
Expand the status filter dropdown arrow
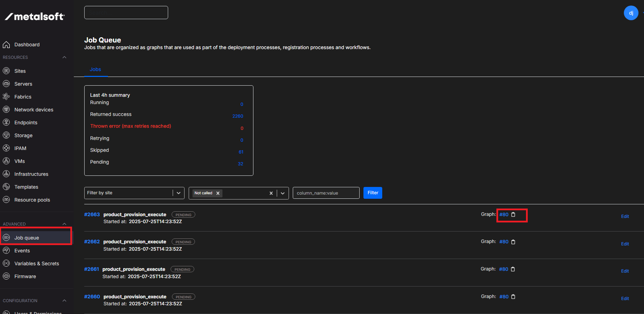tap(283, 193)
